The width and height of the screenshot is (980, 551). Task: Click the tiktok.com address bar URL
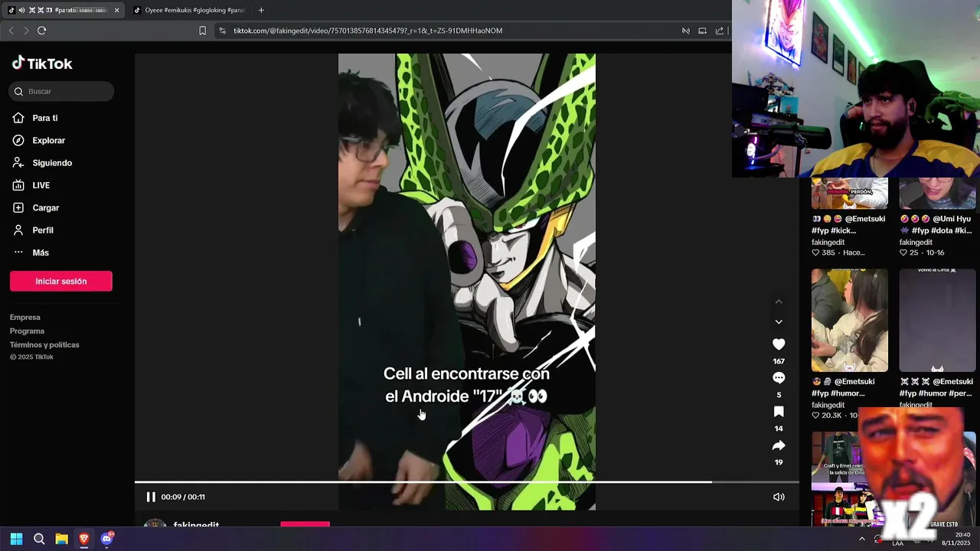pos(367,31)
